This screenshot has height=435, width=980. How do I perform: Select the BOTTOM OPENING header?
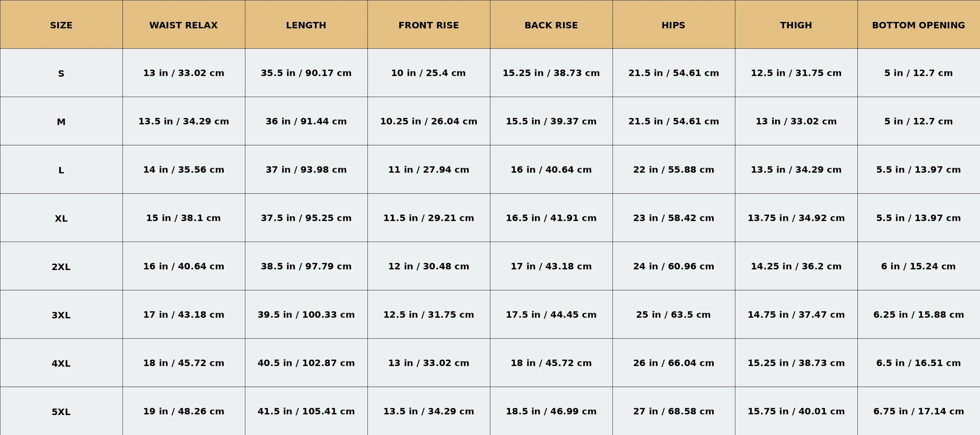tap(918, 25)
